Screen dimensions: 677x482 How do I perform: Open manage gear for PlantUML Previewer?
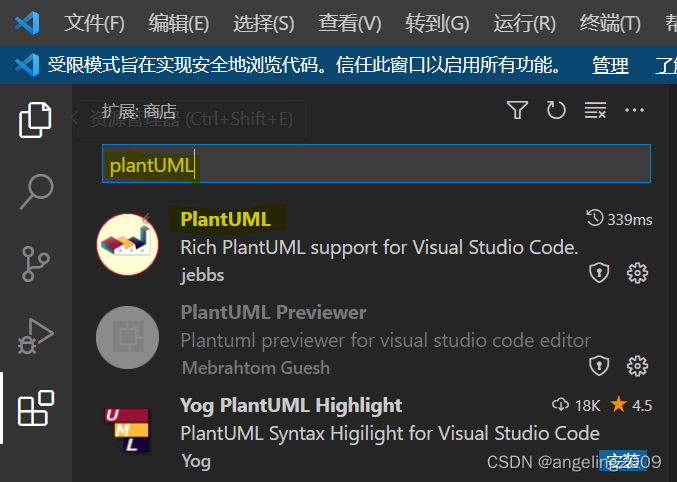tap(637, 366)
